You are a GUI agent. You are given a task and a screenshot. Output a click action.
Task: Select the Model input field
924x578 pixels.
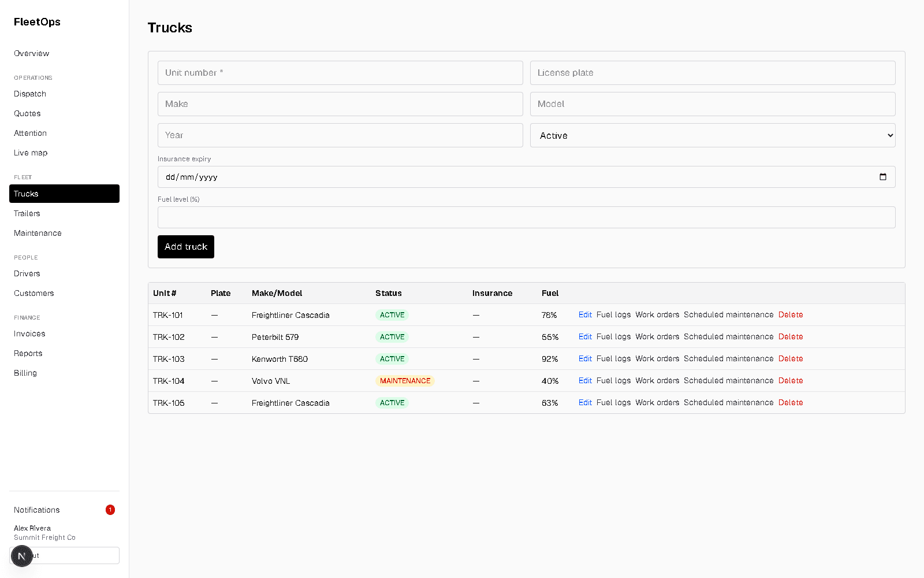point(713,104)
